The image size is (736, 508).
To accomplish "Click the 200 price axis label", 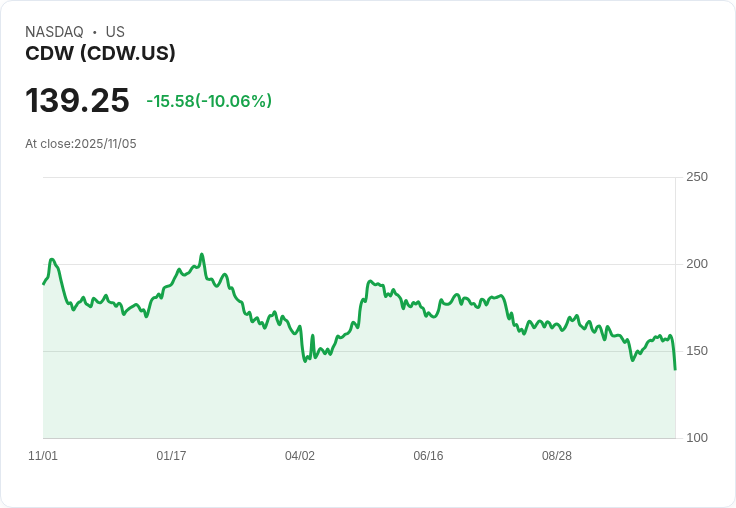I will pos(697,264).
